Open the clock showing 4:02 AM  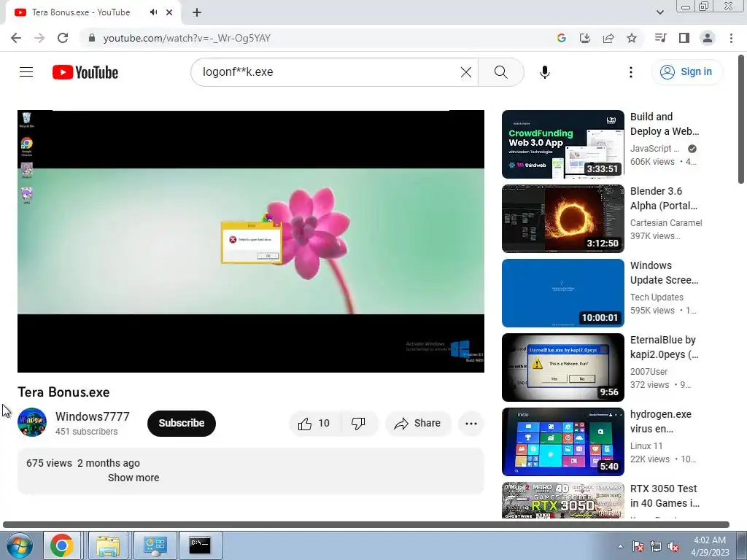[710, 545]
